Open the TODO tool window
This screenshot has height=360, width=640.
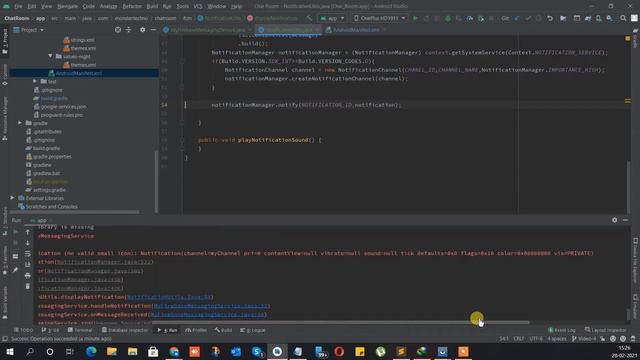tap(24, 330)
